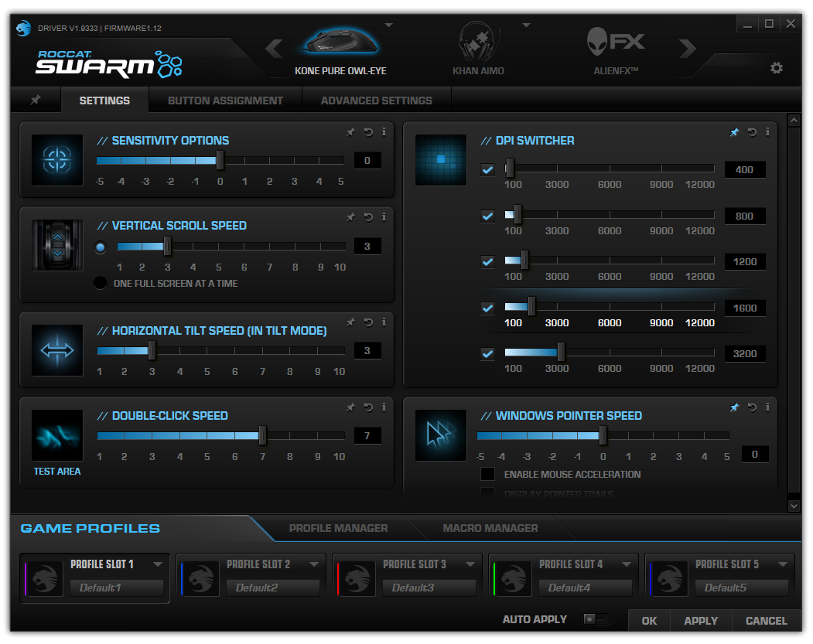This screenshot has height=644, width=813.
Task: Reset Sensitivity Options to default
Action: (368, 132)
